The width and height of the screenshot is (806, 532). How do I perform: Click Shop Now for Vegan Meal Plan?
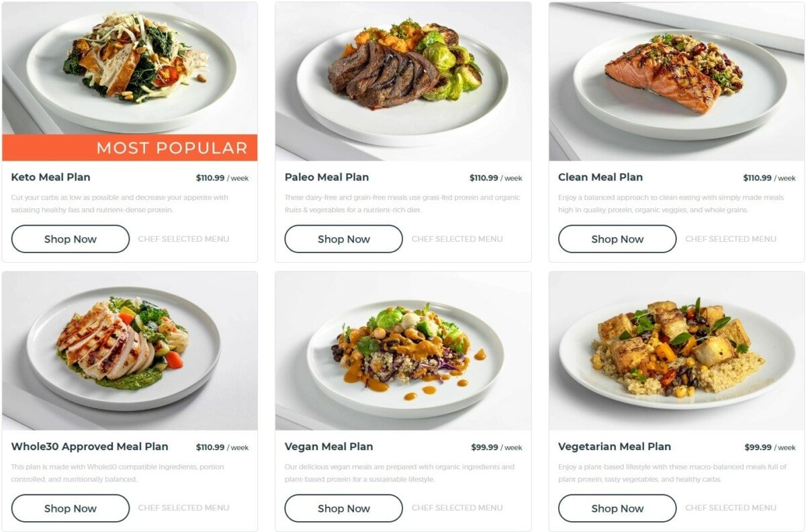point(344,508)
